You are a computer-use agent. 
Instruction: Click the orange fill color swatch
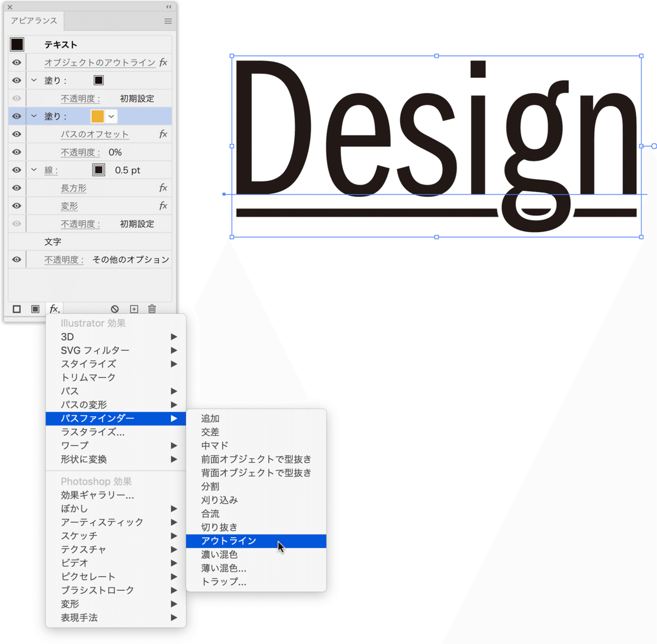[x=97, y=116]
